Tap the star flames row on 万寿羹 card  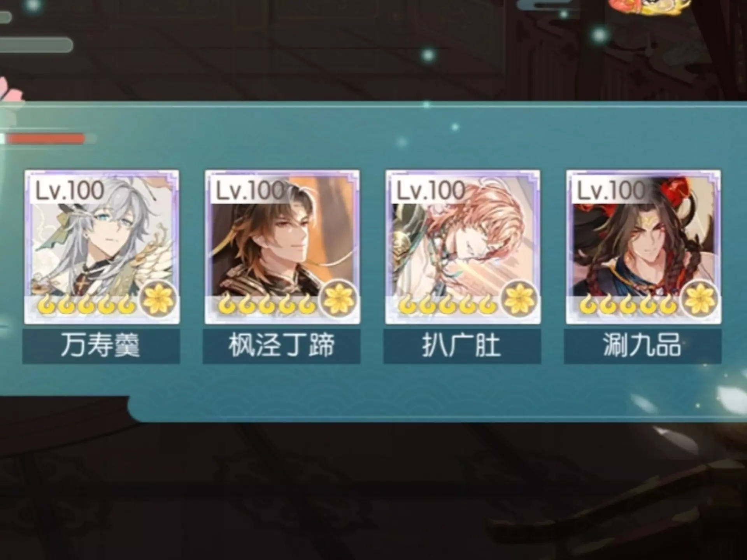(86, 306)
